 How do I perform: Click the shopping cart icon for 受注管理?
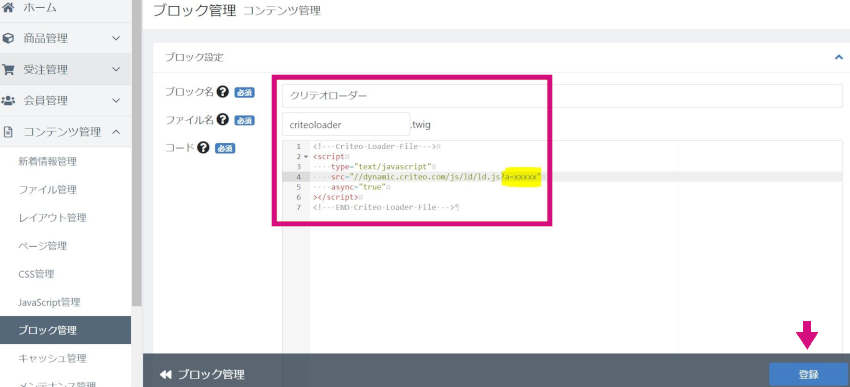click(x=8, y=69)
